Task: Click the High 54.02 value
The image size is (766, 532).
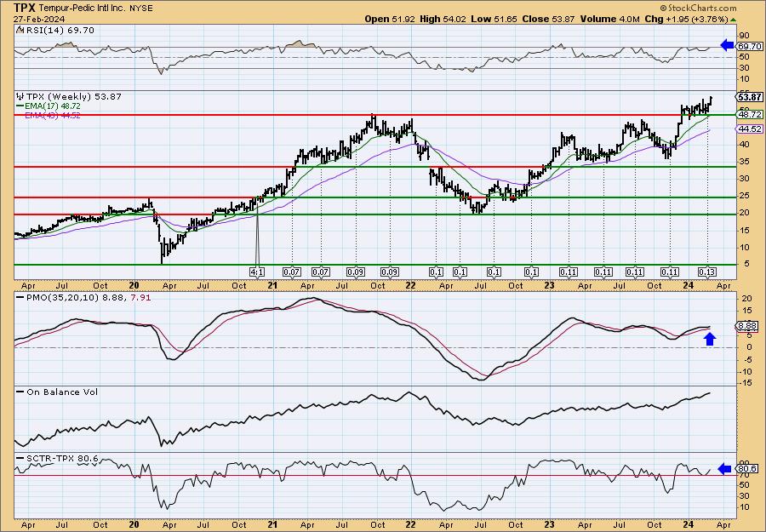Action: point(443,19)
